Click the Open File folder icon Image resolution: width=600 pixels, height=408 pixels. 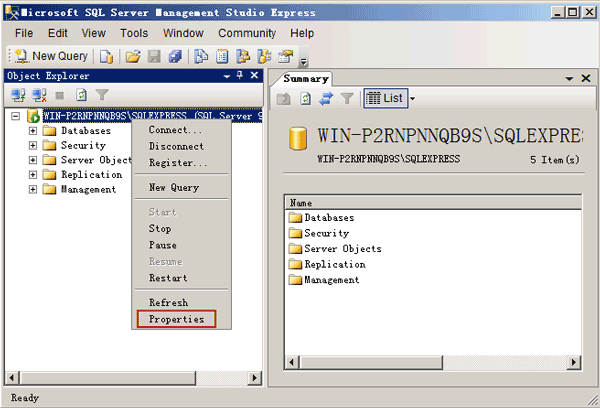[x=133, y=57]
